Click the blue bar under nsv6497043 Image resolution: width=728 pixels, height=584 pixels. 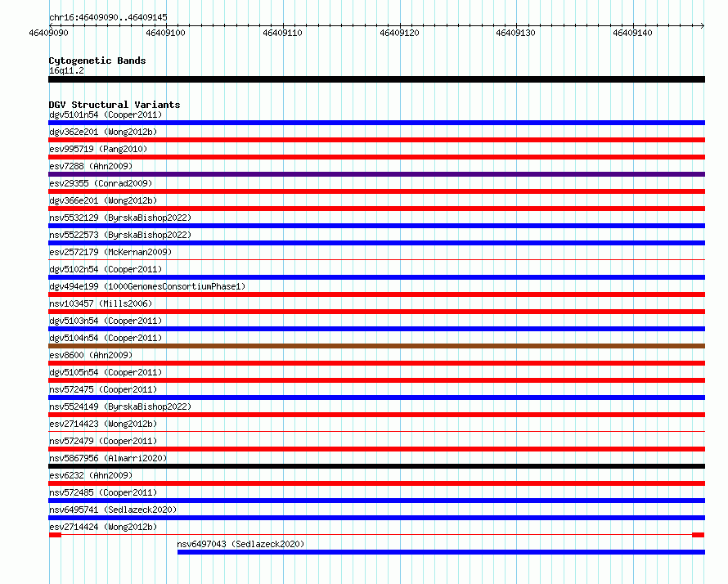pyautogui.click(x=441, y=552)
